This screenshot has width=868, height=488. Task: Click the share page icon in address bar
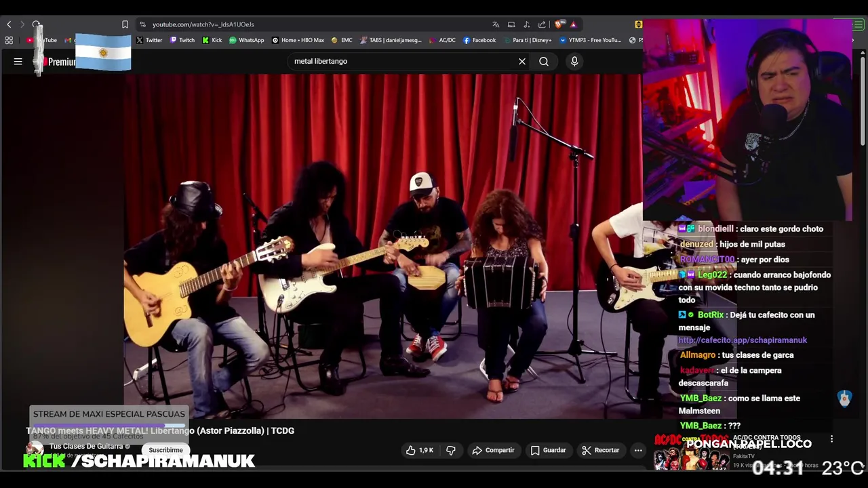click(542, 24)
